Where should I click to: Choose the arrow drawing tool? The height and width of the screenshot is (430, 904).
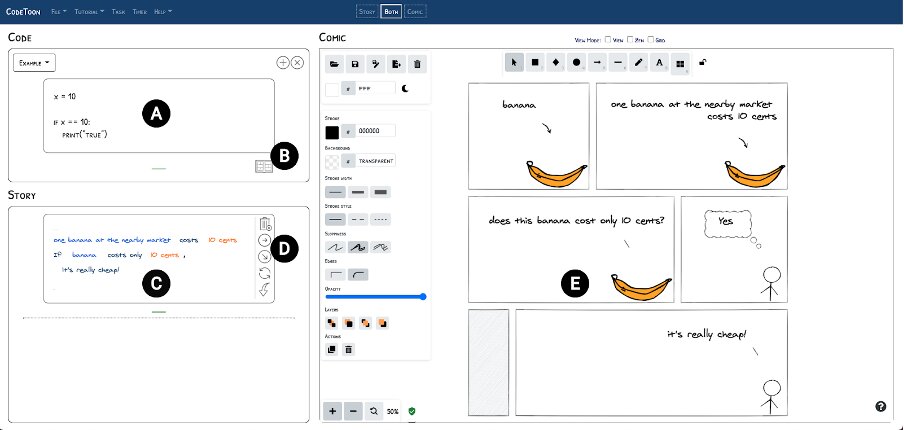click(597, 62)
